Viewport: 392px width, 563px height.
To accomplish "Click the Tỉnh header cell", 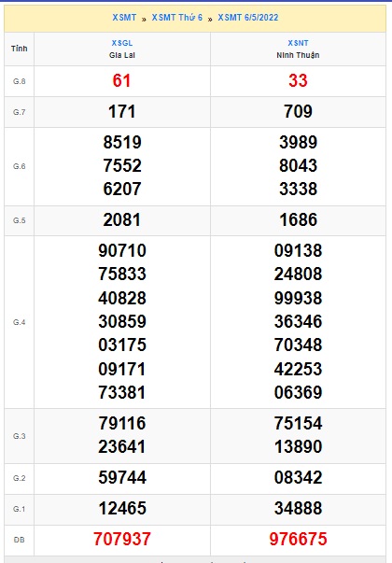I will click(20, 49).
